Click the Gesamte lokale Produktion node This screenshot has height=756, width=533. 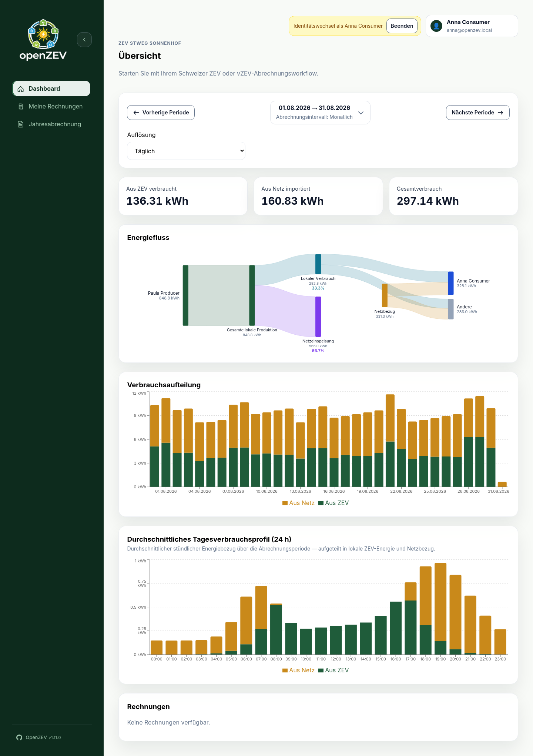pyautogui.click(x=252, y=295)
